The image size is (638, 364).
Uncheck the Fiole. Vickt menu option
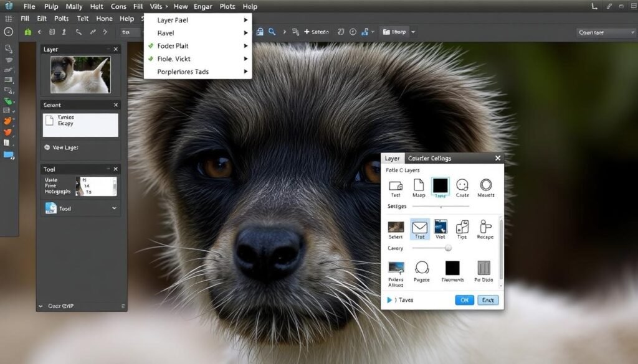click(x=174, y=59)
